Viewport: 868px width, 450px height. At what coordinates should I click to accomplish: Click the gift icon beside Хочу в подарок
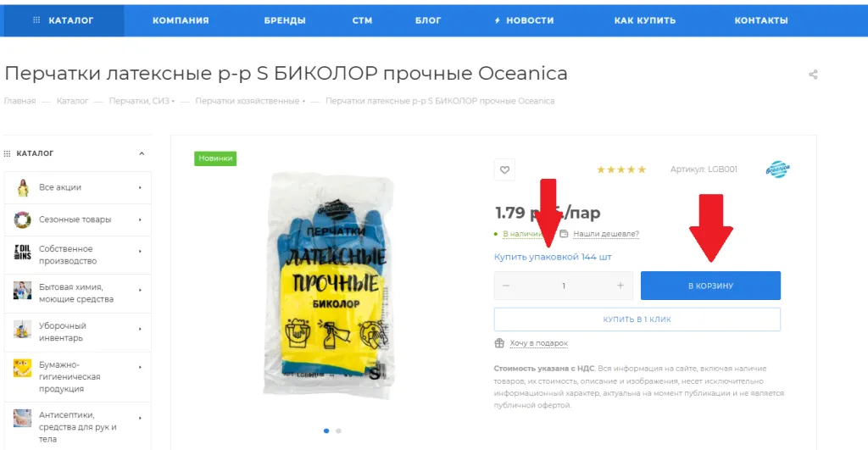[x=499, y=343]
